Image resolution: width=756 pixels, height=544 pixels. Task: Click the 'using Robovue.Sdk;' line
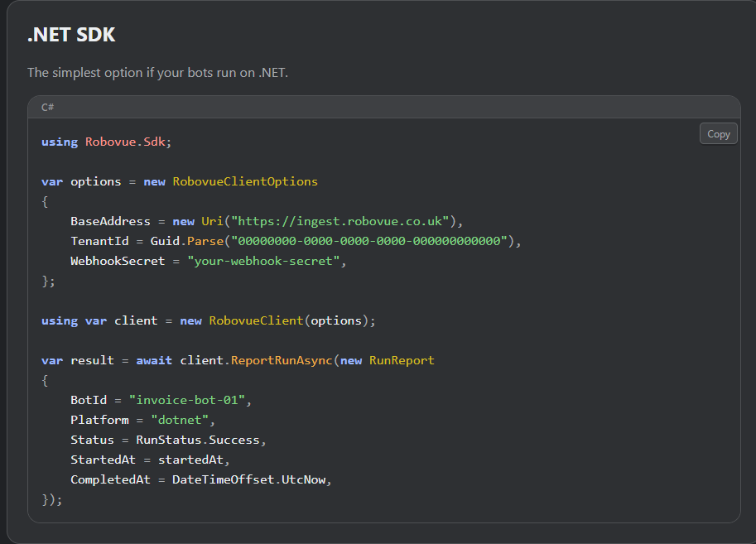[x=106, y=142]
